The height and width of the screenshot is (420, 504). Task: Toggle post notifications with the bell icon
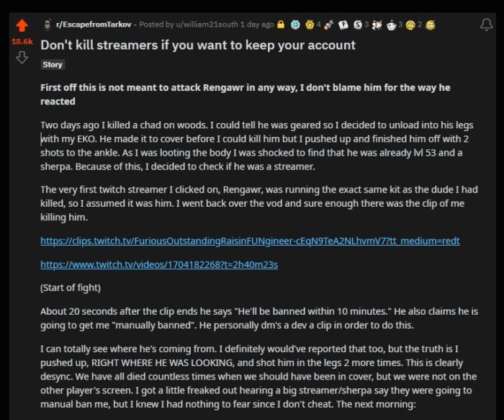(486, 24)
